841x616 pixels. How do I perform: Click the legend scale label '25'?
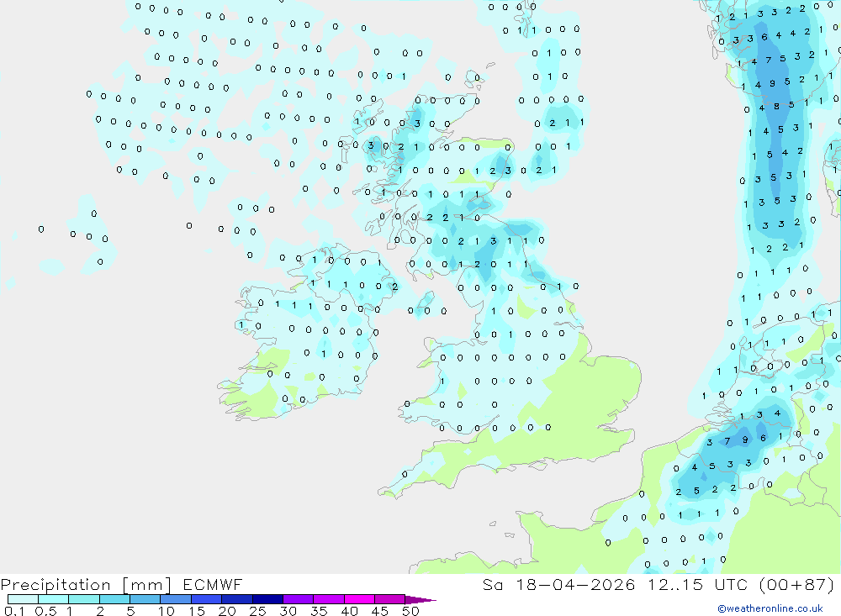pos(257,611)
